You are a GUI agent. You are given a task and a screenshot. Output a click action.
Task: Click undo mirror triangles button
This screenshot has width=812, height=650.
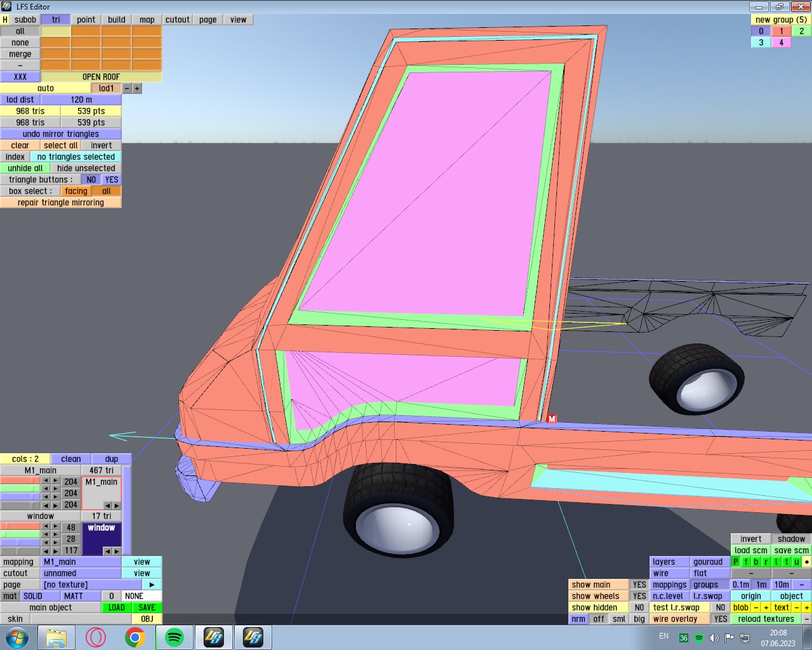61,134
